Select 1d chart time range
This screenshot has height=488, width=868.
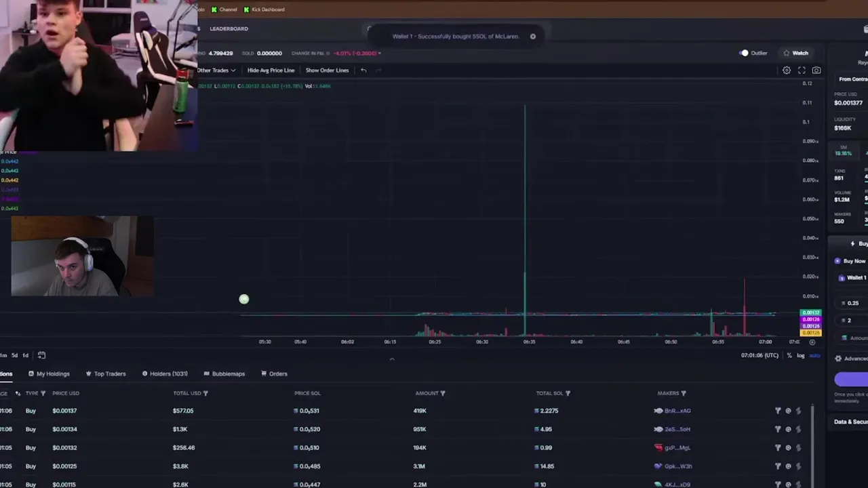click(26, 355)
